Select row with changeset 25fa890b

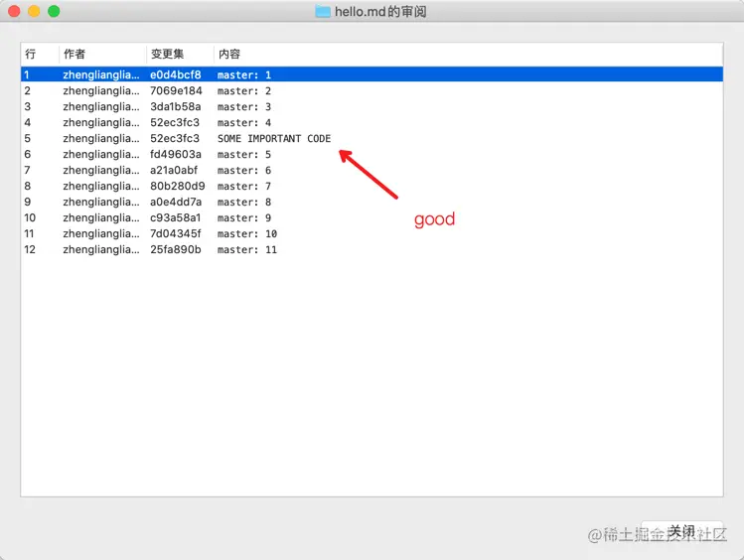point(372,249)
